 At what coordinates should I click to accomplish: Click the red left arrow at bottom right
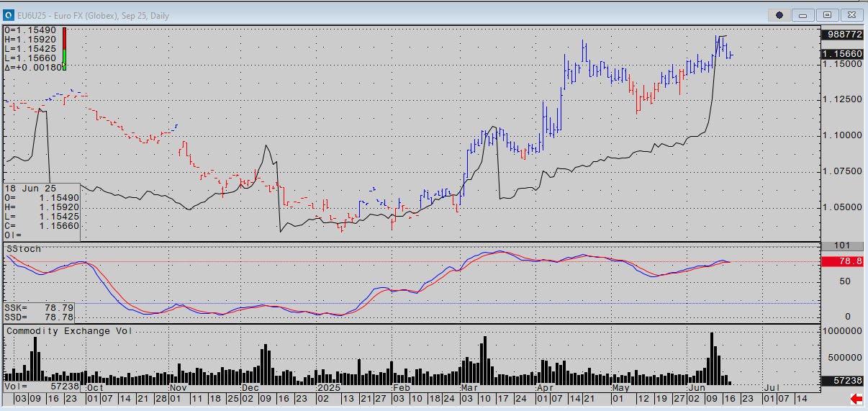point(856,398)
